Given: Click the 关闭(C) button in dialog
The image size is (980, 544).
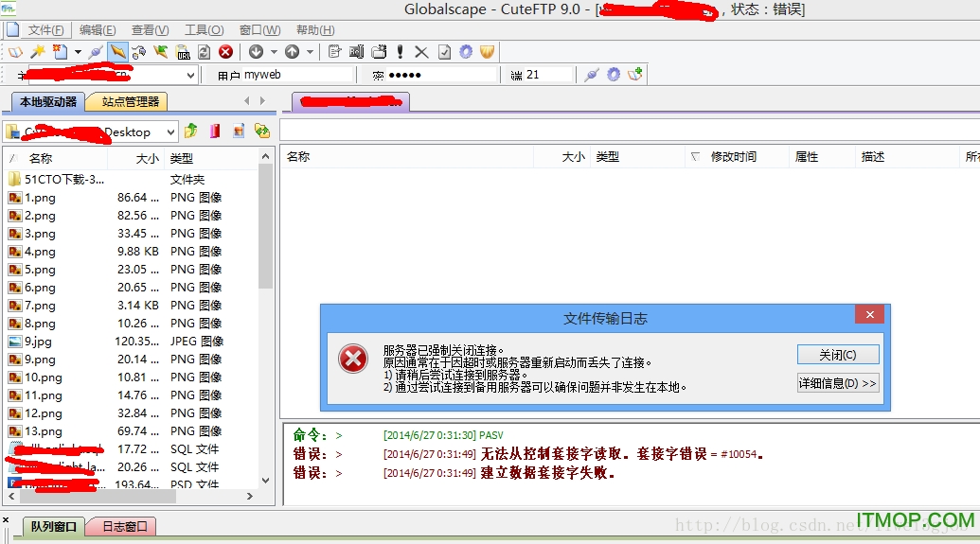Looking at the screenshot, I should click(x=838, y=355).
